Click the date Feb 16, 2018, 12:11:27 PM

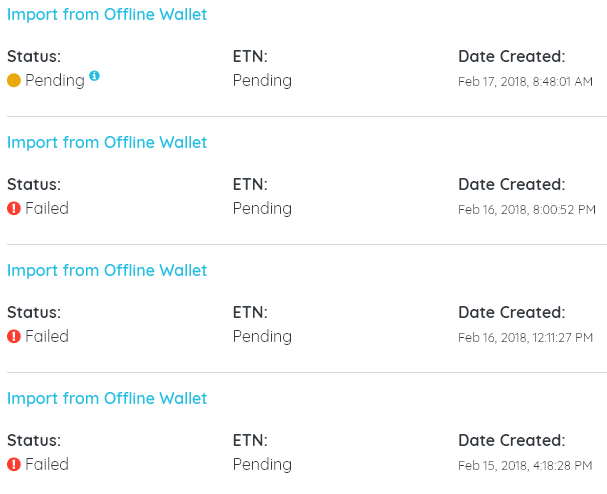click(x=525, y=338)
